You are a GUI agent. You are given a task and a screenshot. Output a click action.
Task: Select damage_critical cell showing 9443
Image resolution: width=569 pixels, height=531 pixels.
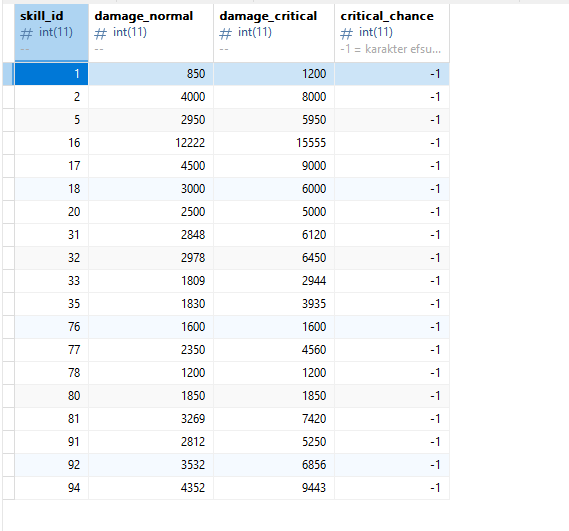(x=274, y=488)
